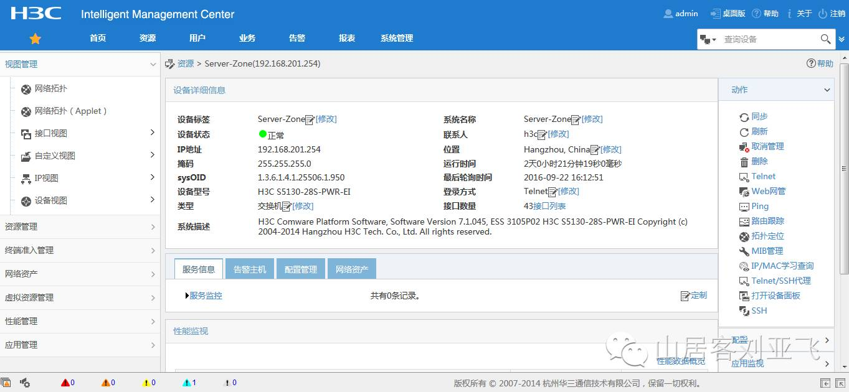Image resolution: width=849 pixels, height=392 pixels.
Task: Click the 同步 sync action icon
Action: coord(743,117)
